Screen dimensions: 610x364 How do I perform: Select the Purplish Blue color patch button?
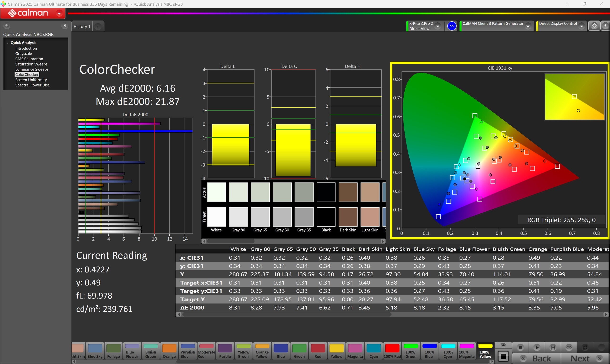188,351
